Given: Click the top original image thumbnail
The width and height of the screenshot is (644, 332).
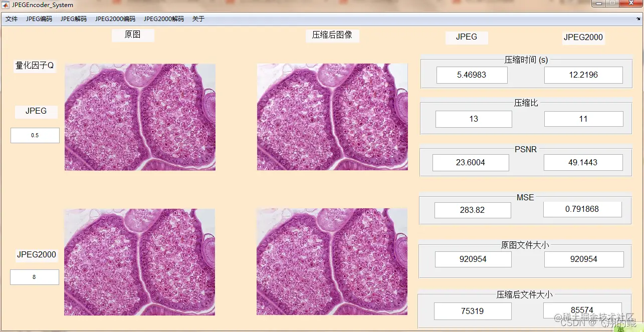Looking at the screenshot, I should pyautogui.click(x=140, y=117).
